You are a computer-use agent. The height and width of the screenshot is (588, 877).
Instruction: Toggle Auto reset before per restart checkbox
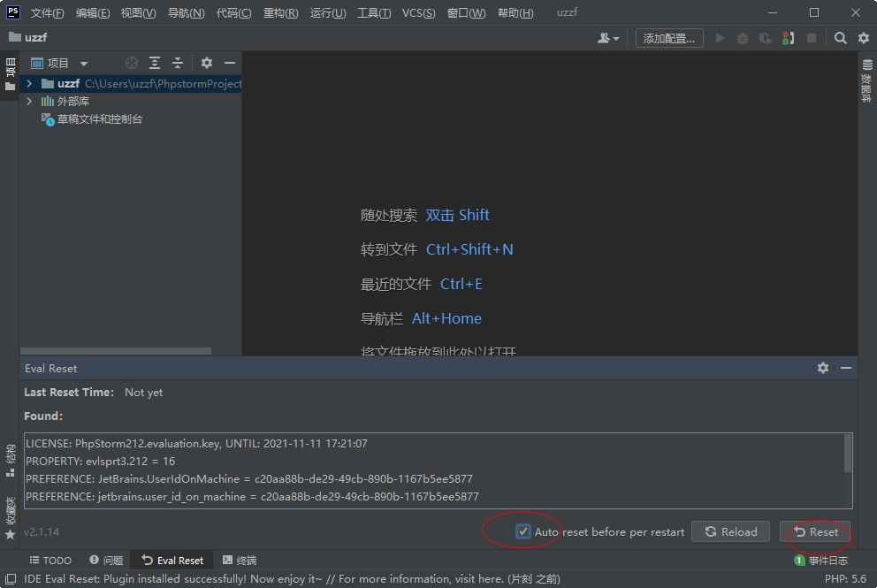523,531
